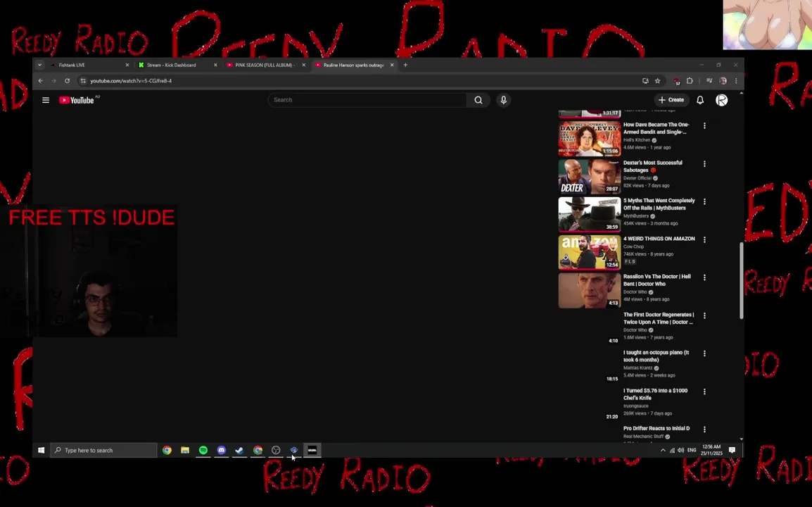Open options for I Turned $5.76 video
812x507 pixels.
[x=704, y=392]
